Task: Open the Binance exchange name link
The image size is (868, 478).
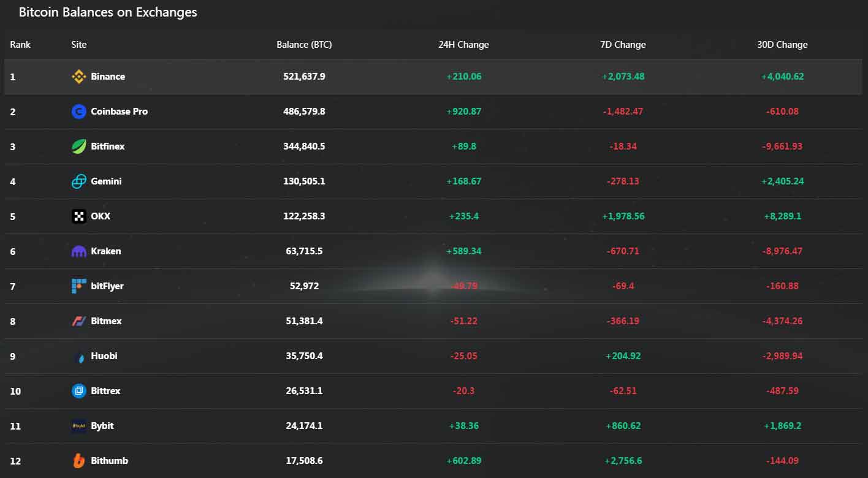Action: [x=108, y=77]
